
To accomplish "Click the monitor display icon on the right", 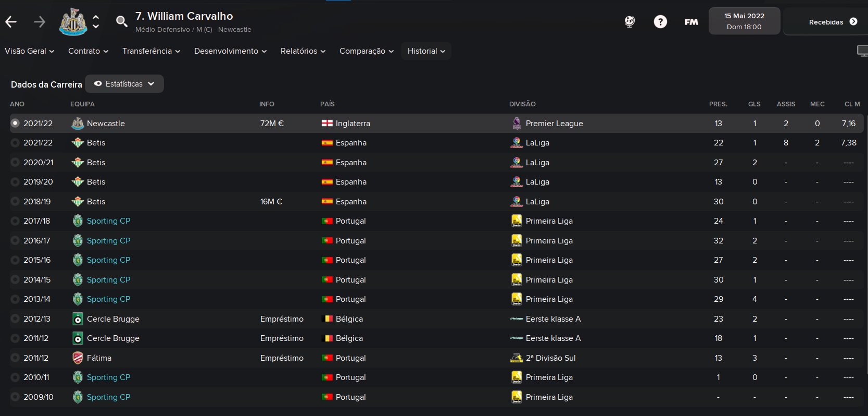I will (862, 51).
